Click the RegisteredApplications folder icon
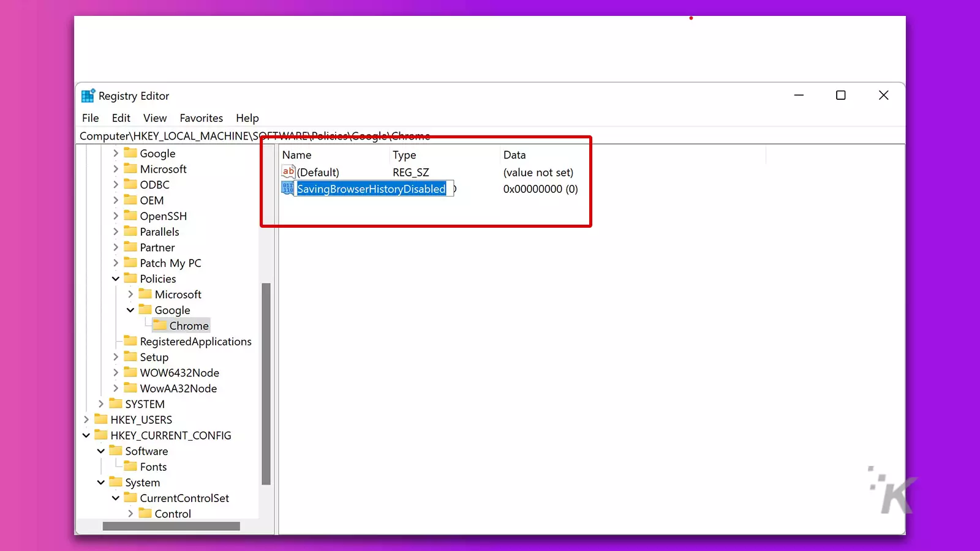 130,340
